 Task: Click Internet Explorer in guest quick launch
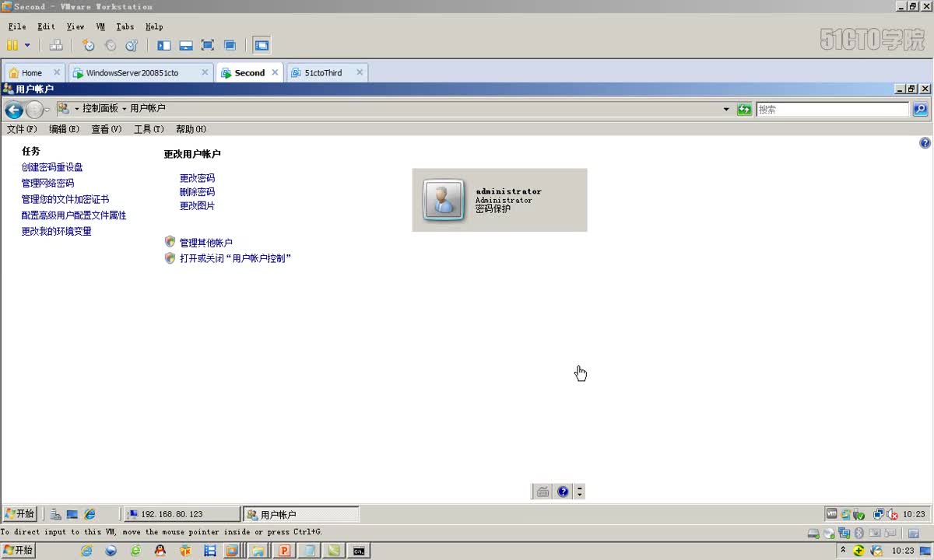click(90, 514)
